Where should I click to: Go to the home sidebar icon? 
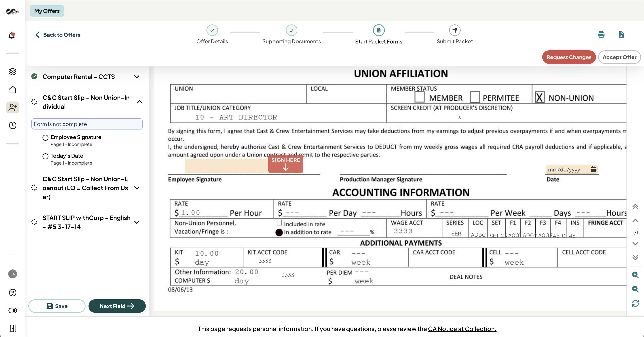[x=12, y=90]
